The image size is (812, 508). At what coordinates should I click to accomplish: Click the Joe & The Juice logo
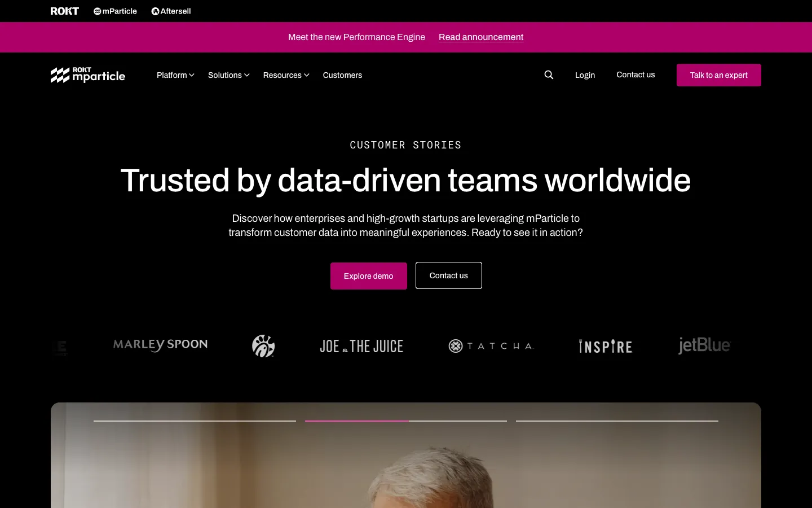361,346
